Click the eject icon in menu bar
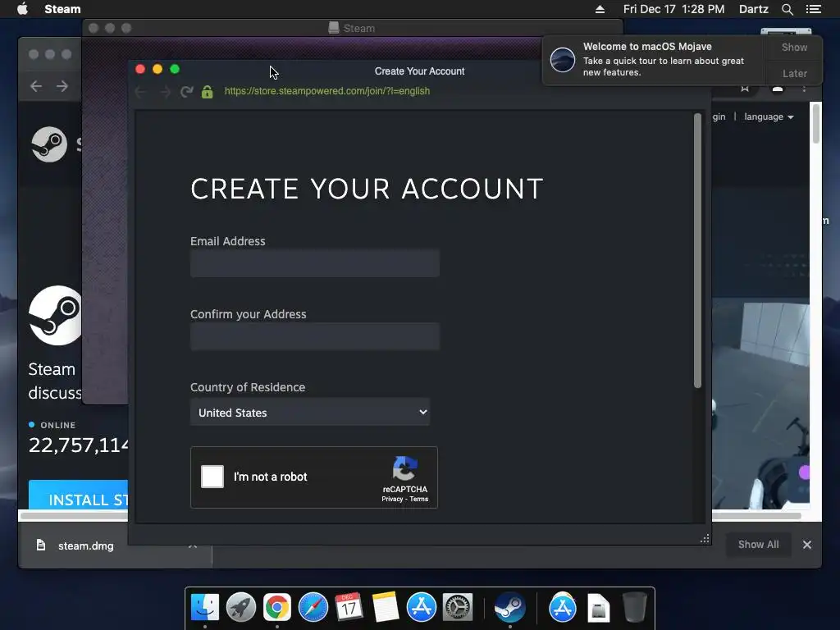The image size is (840, 630). (x=600, y=9)
